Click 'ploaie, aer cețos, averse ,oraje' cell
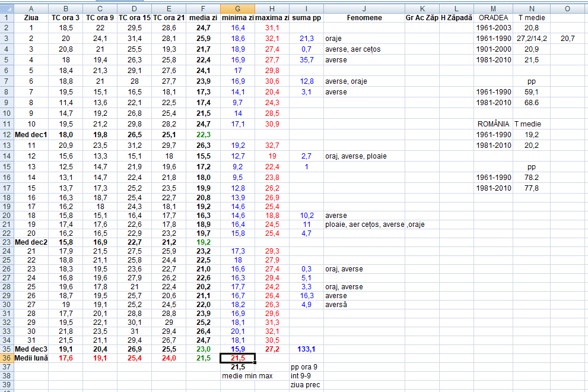This screenshot has height=392, width=588. 374,225
